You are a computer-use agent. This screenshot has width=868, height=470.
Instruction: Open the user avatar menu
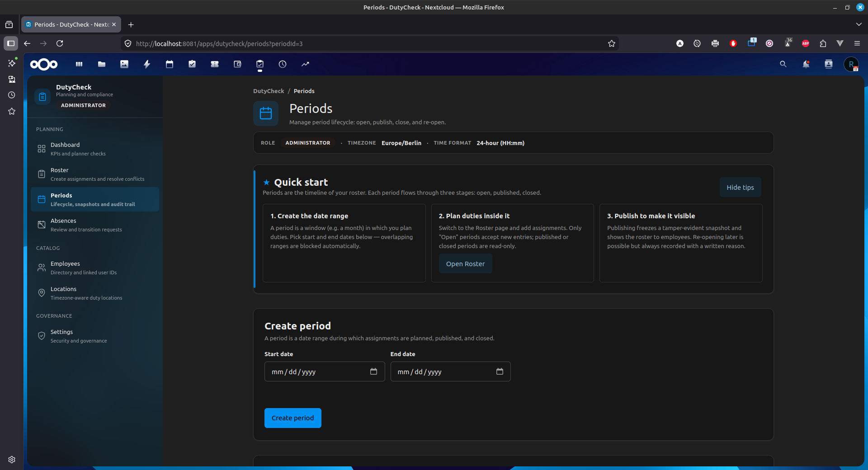click(x=851, y=64)
